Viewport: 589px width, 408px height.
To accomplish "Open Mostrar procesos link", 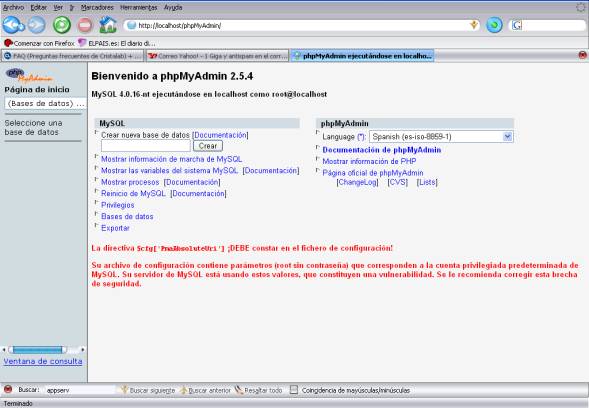I will (x=130, y=182).
